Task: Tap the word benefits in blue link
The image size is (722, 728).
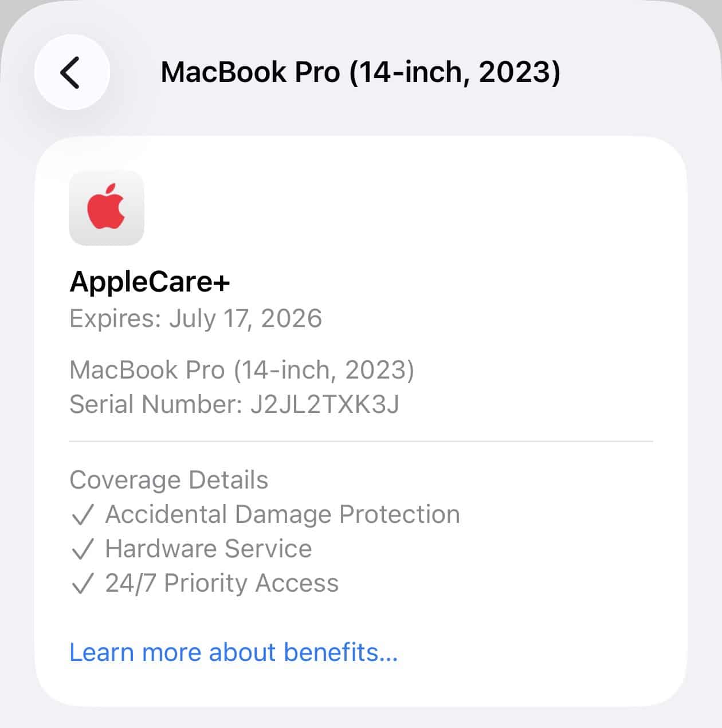Action: click(340, 652)
